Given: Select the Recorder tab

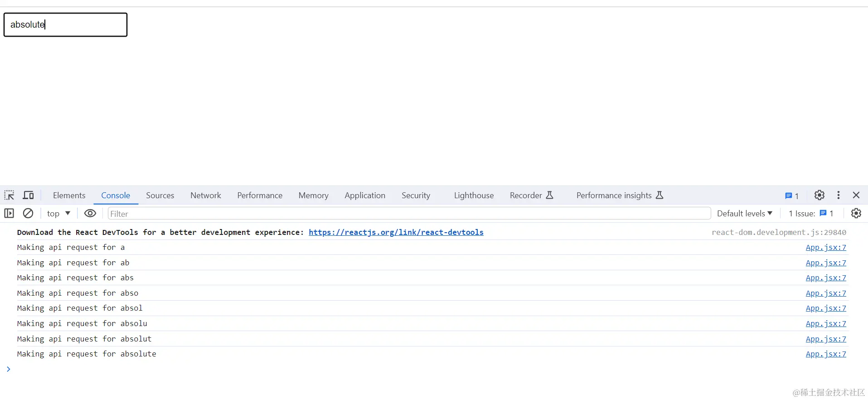Looking at the screenshot, I should click(531, 195).
